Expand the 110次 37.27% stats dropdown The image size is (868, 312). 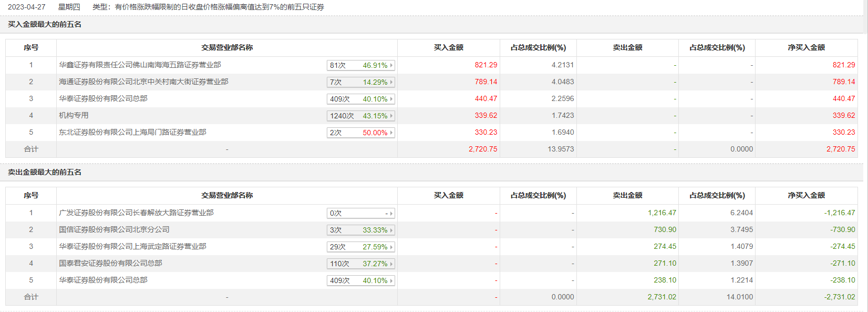click(360, 264)
